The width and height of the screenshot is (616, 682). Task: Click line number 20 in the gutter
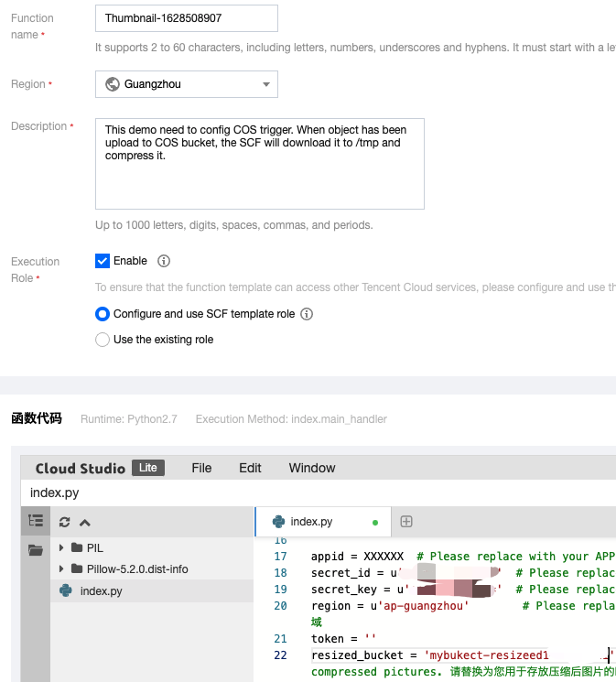281,606
